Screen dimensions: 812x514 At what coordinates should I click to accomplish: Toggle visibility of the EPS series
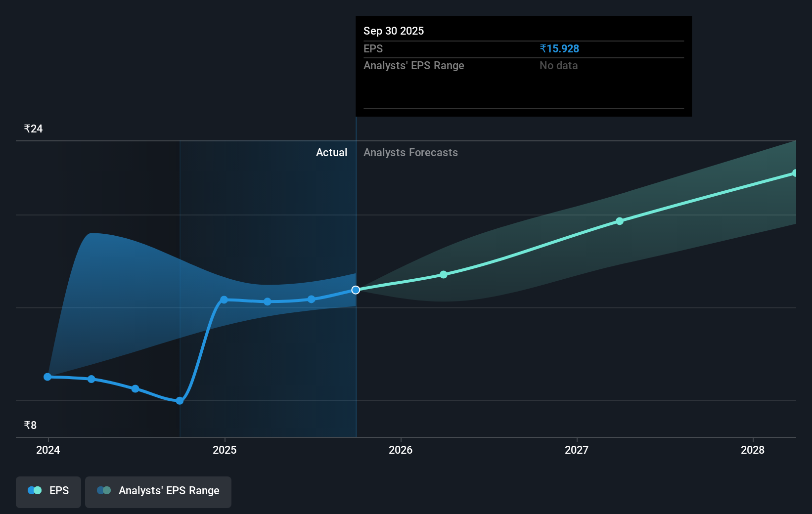[x=48, y=491]
